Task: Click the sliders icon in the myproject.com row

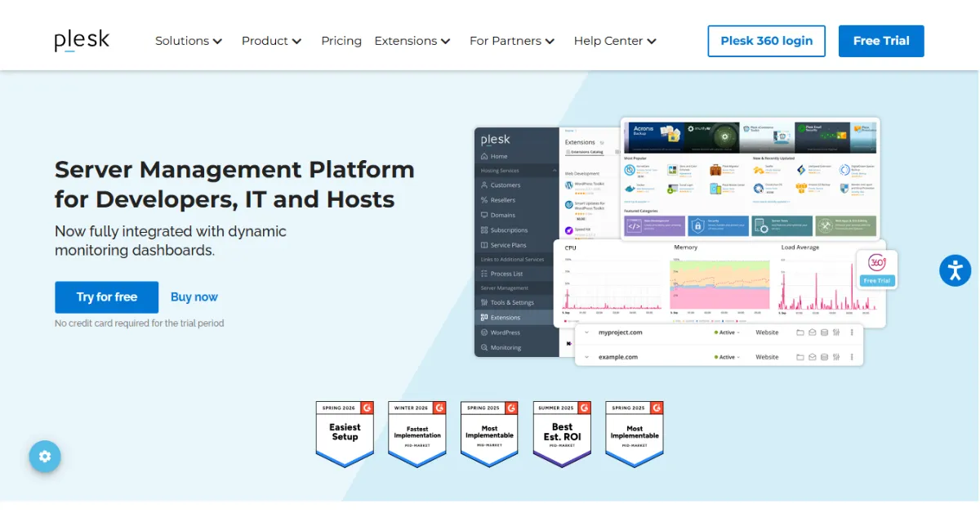Action: (836, 332)
